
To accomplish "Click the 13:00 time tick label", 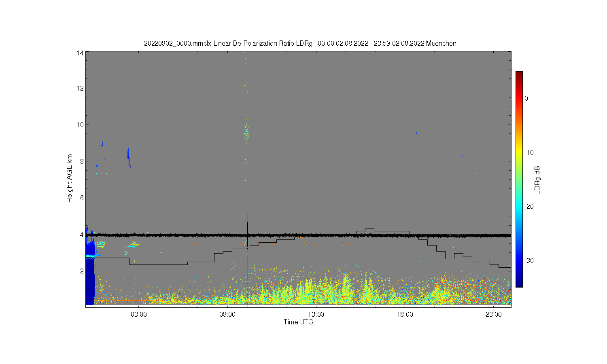I will pyautogui.click(x=316, y=315).
